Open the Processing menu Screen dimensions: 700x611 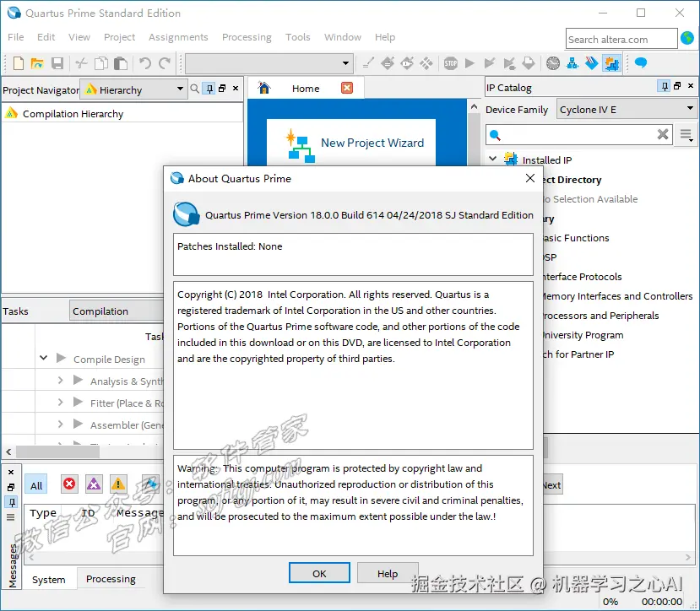point(247,37)
